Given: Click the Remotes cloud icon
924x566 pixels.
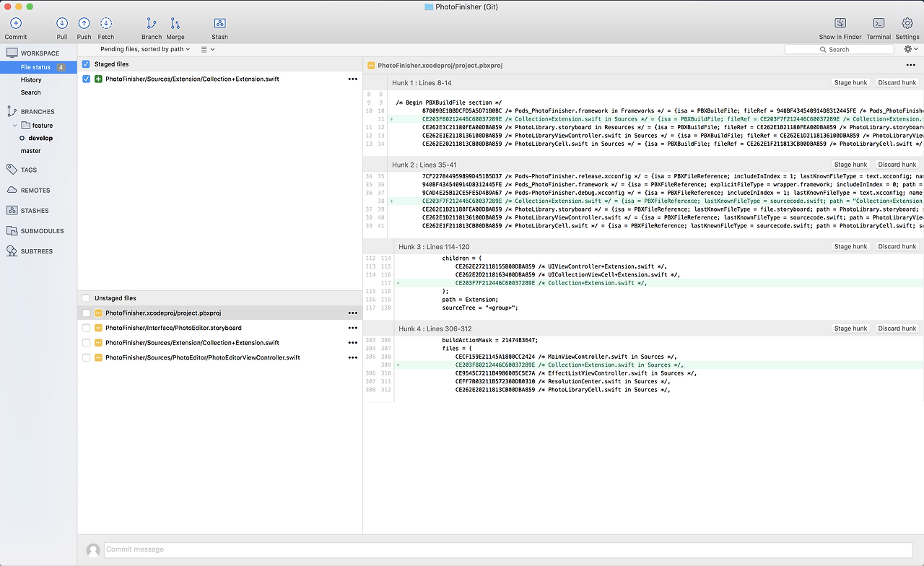Looking at the screenshot, I should [x=12, y=190].
